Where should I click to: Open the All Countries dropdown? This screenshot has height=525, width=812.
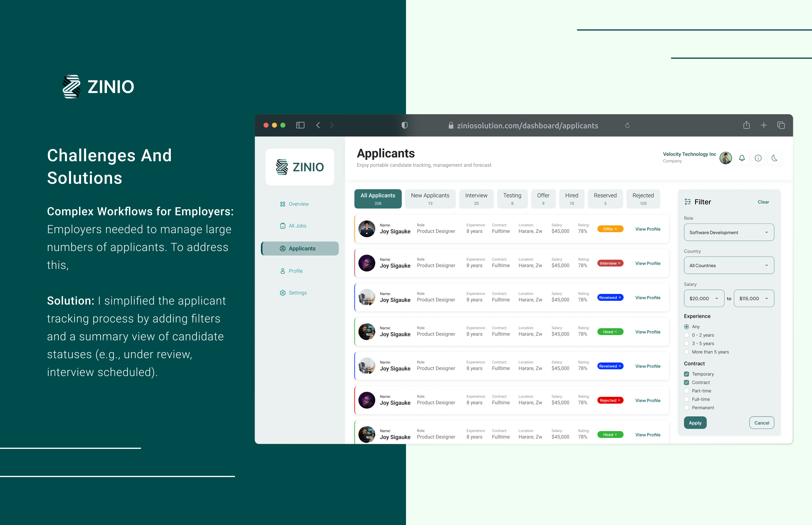729,266
